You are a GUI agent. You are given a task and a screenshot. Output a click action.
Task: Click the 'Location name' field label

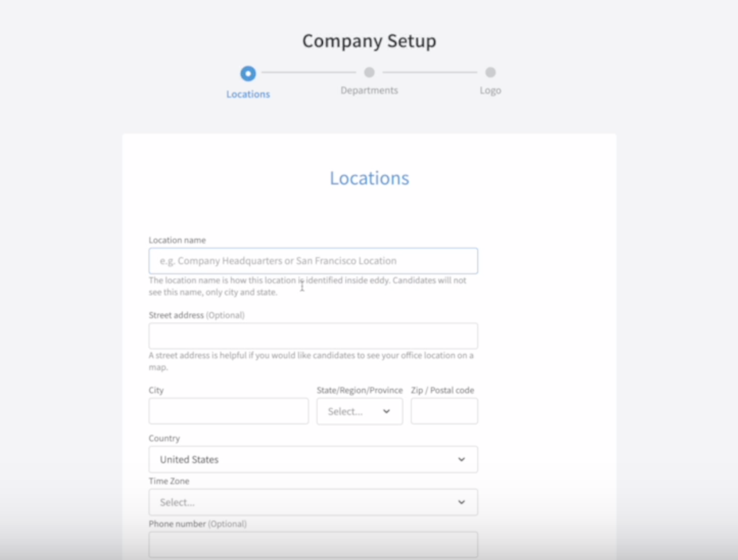click(x=177, y=240)
